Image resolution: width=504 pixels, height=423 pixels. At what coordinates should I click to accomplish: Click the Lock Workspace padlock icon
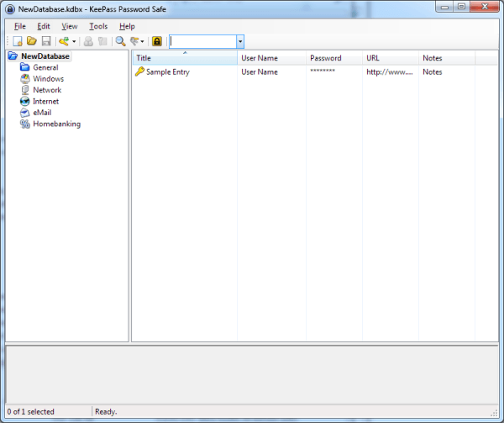(x=157, y=41)
